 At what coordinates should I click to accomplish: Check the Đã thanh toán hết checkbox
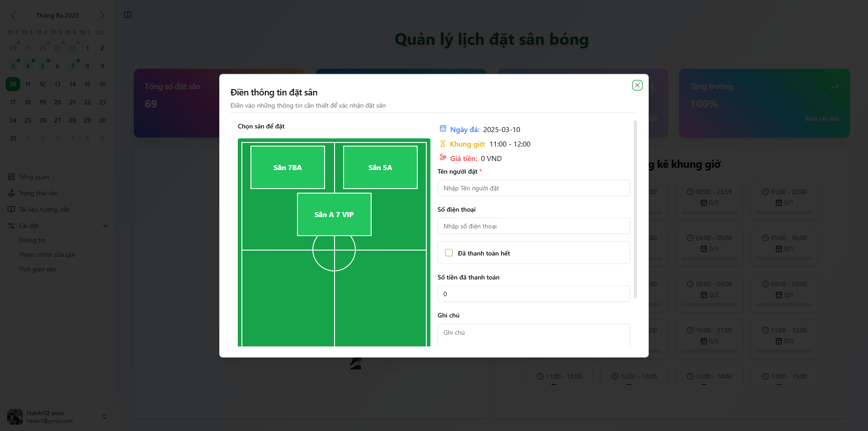point(449,253)
